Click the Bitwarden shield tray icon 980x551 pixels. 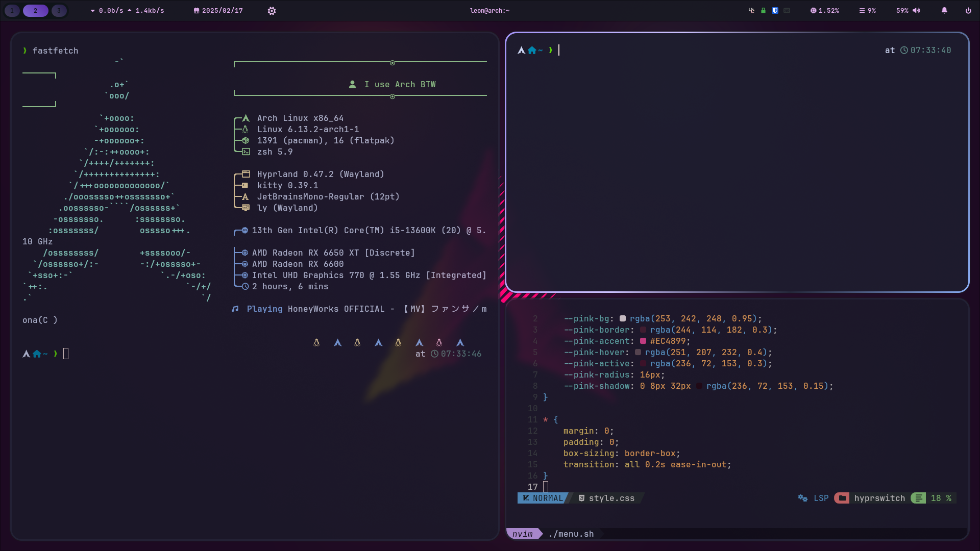point(775,11)
